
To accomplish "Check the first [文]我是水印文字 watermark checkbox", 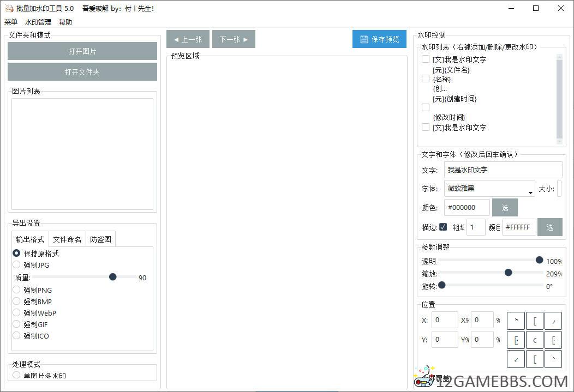I will [x=426, y=59].
